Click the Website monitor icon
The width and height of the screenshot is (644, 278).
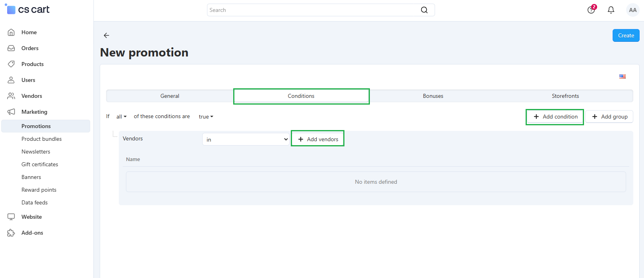(11, 217)
